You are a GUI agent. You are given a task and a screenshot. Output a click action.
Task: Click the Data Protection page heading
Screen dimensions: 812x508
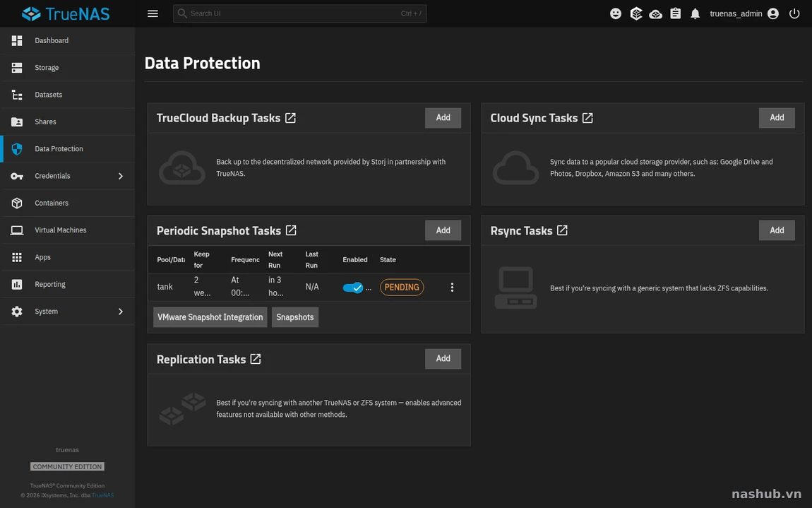click(x=203, y=64)
